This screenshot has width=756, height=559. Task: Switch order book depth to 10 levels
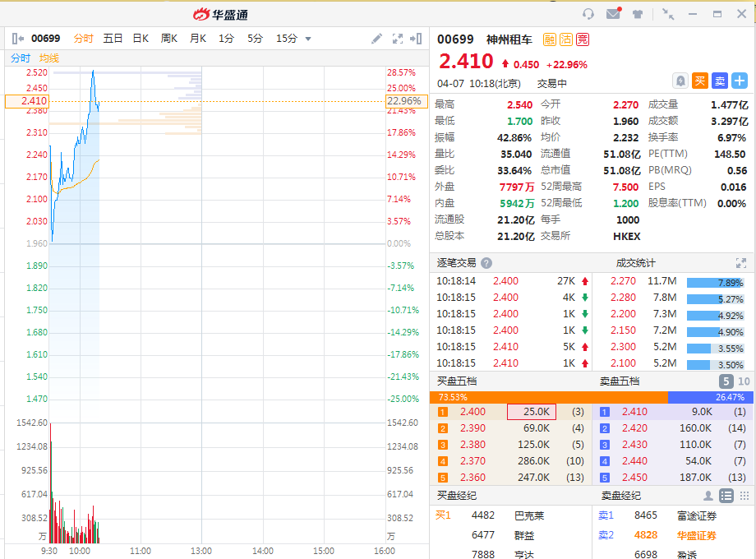tap(744, 381)
